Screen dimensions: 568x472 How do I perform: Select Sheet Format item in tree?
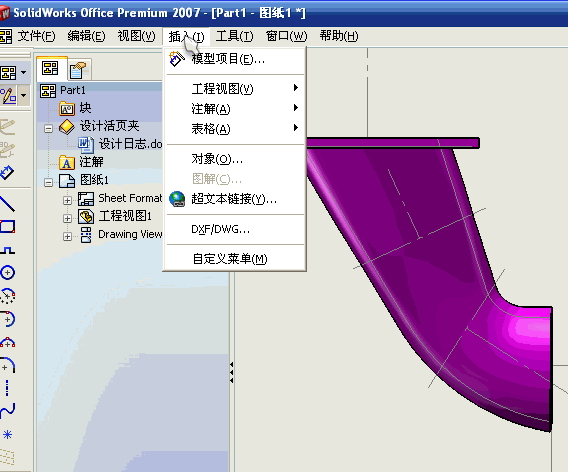pos(120,198)
